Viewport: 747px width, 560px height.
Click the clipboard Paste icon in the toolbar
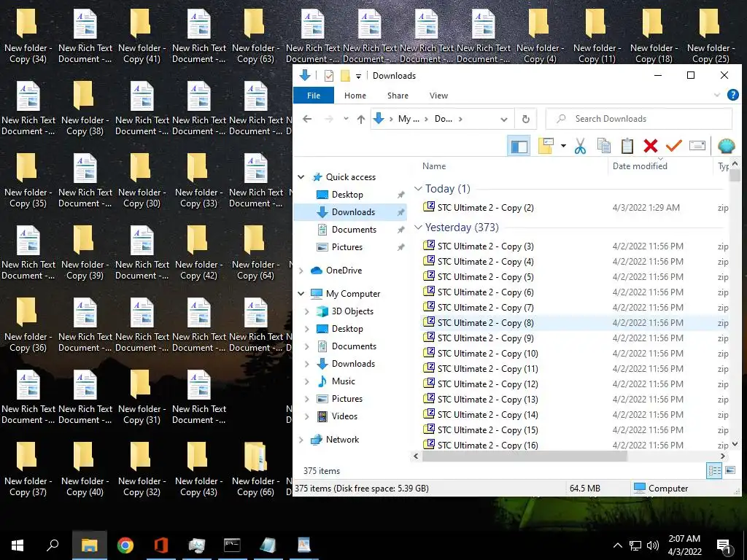coord(627,146)
